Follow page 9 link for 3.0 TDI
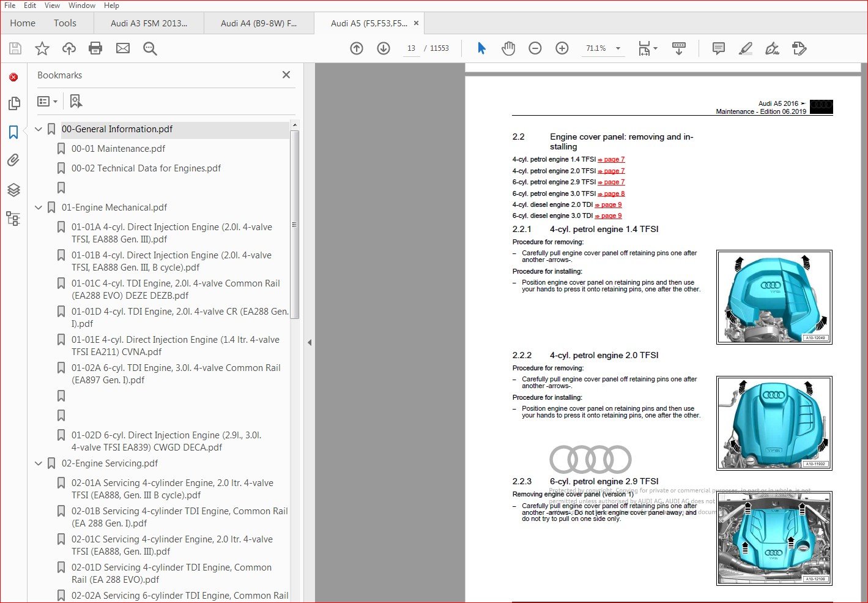The image size is (868, 603). point(608,216)
